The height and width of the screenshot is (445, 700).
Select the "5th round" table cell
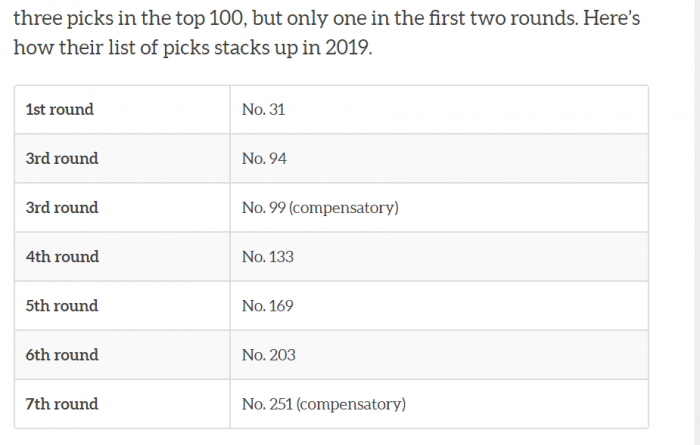[x=62, y=305]
